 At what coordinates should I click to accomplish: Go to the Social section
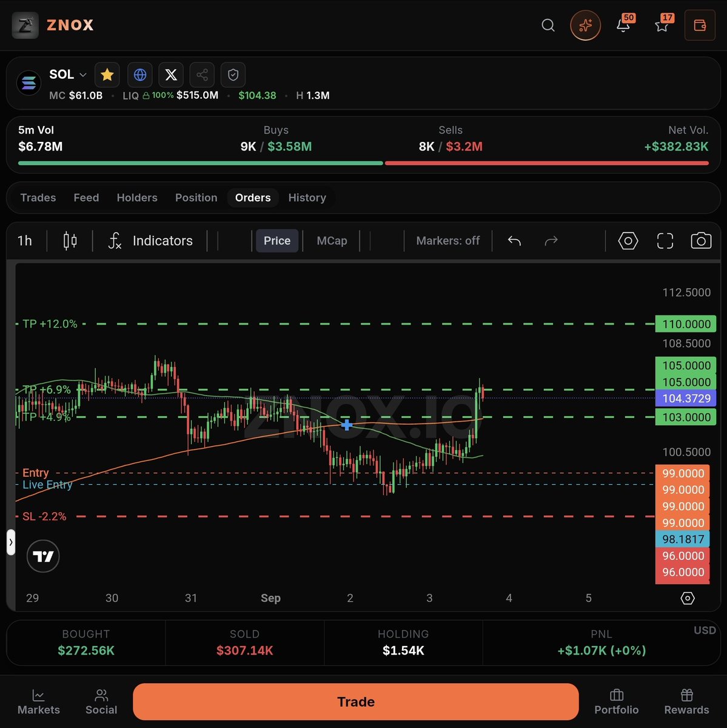[101, 703]
